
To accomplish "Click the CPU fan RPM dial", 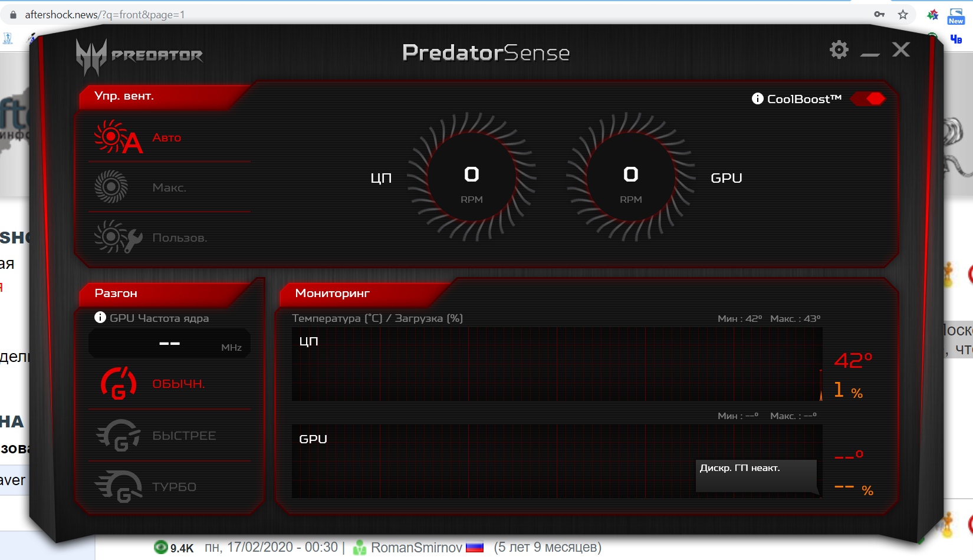I will (x=471, y=177).
